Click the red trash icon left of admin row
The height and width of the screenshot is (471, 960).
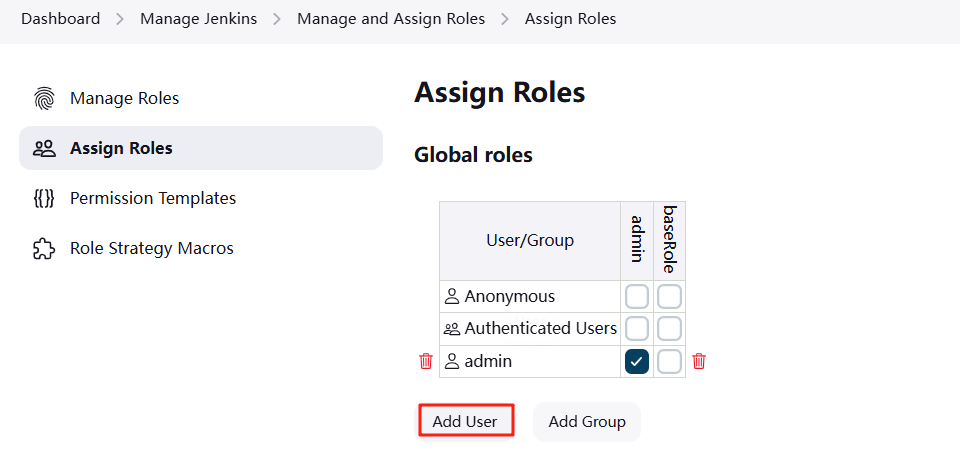point(426,361)
